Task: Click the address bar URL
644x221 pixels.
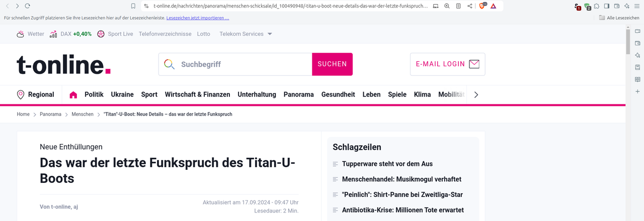Action: pos(291,6)
